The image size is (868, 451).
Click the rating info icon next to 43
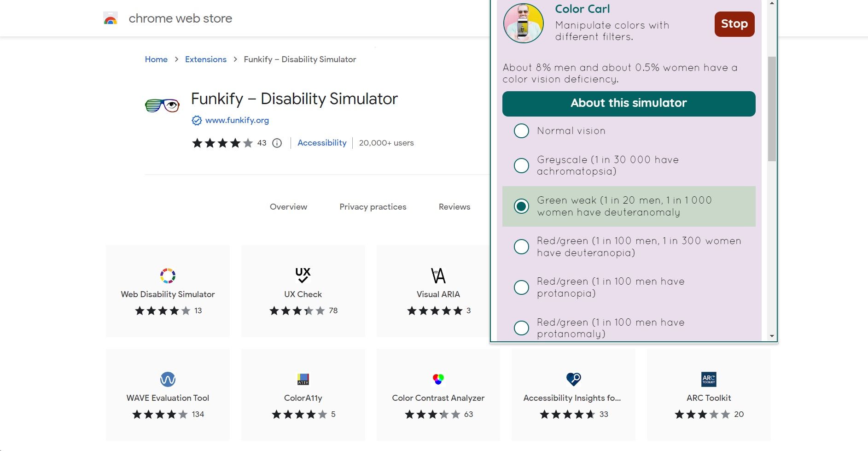point(276,143)
